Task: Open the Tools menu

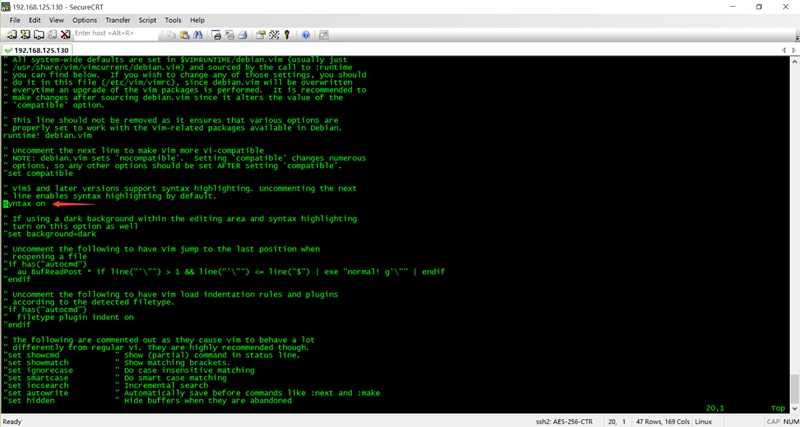Action: click(173, 20)
